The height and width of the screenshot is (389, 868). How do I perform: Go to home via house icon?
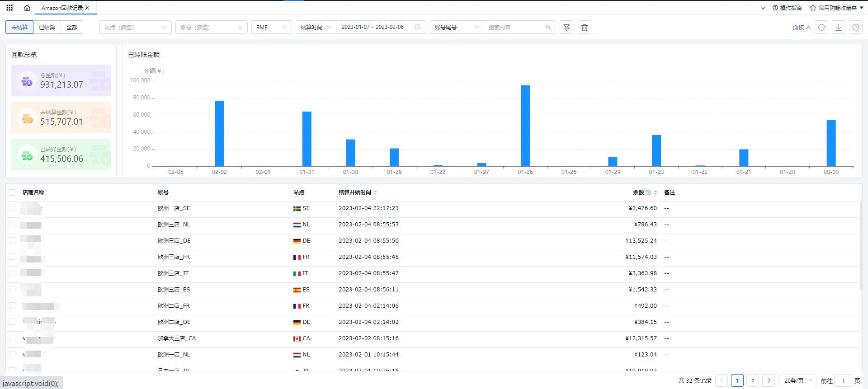[x=27, y=8]
